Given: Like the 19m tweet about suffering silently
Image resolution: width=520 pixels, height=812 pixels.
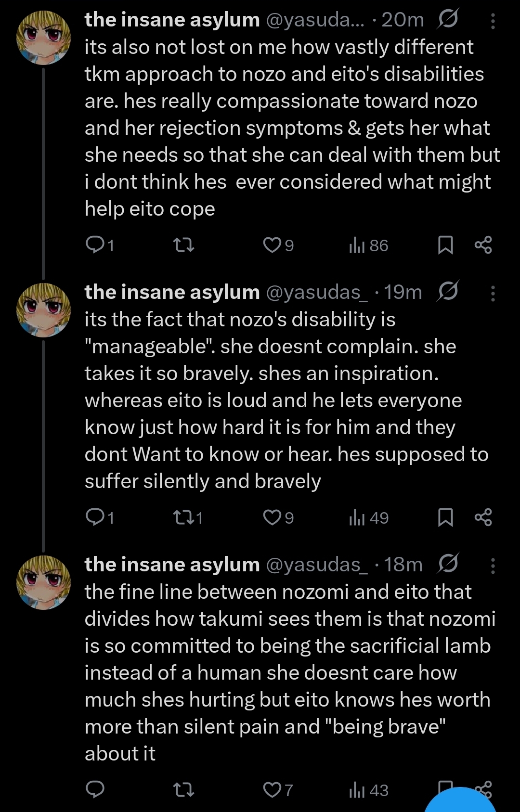Looking at the screenshot, I should coord(272,517).
